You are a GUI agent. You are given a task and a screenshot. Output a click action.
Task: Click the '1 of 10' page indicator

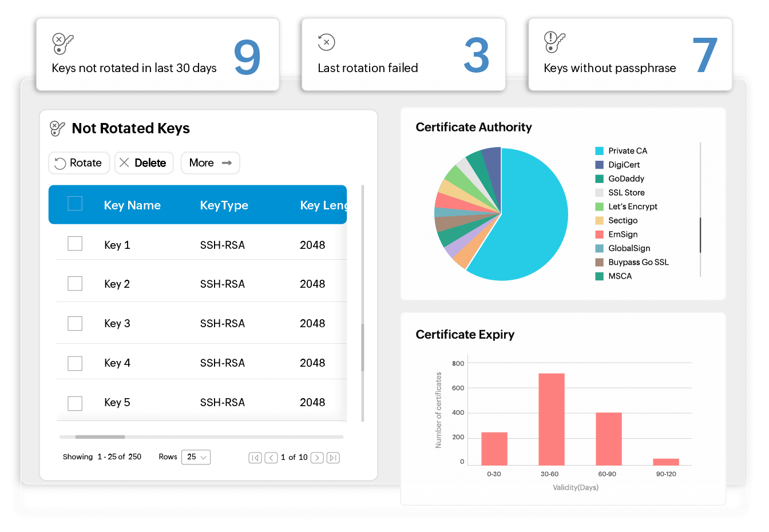point(294,458)
